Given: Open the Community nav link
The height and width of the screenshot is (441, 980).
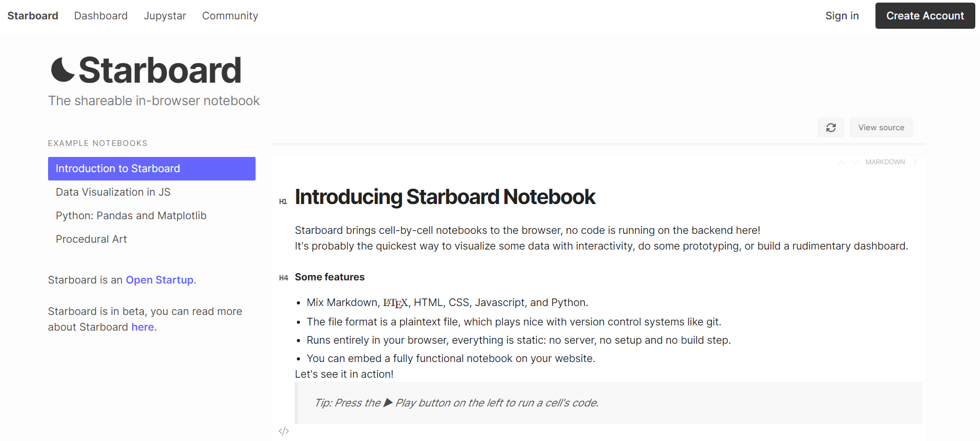Looking at the screenshot, I should (230, 16).
